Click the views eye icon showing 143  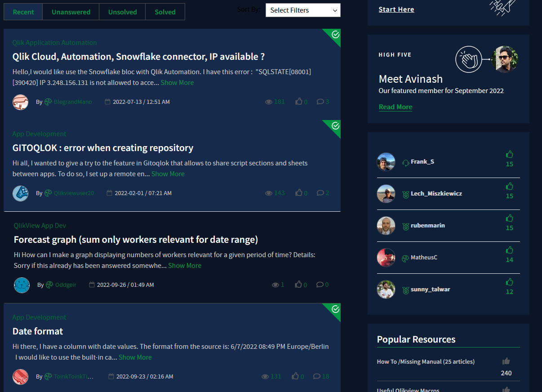pyautogui.click(x=269, y=193)
